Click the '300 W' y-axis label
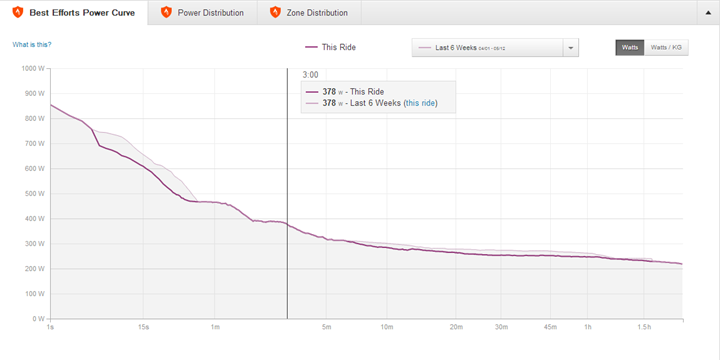 coord(34,243)
